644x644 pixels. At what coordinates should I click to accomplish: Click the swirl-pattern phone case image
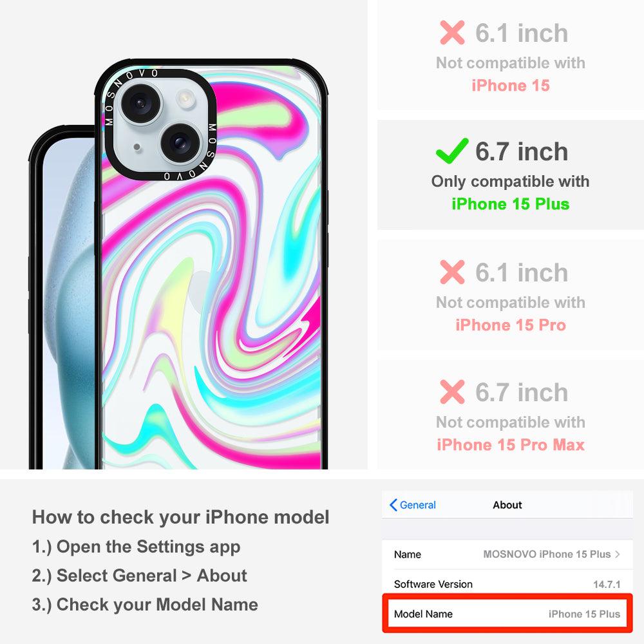[211, 263]
